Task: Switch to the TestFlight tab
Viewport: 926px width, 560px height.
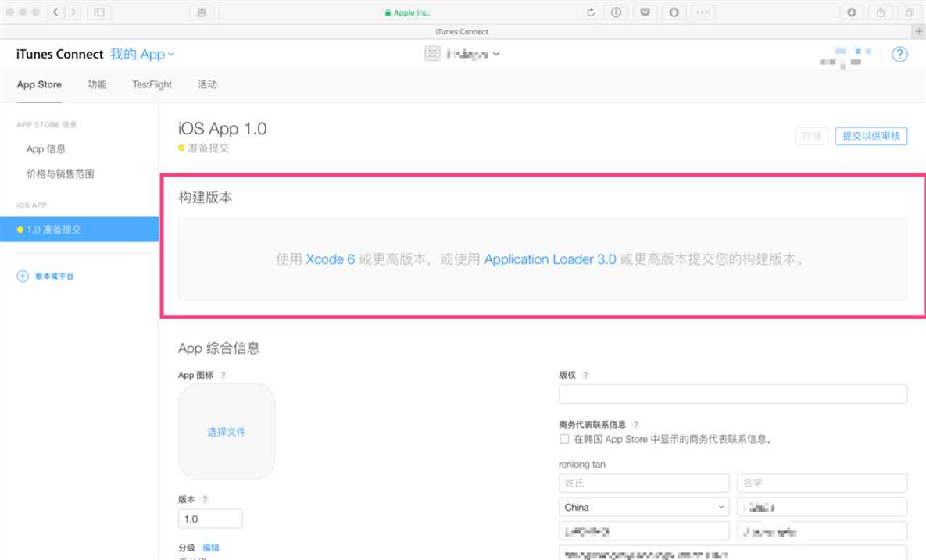Action: [x=152, y=85]
